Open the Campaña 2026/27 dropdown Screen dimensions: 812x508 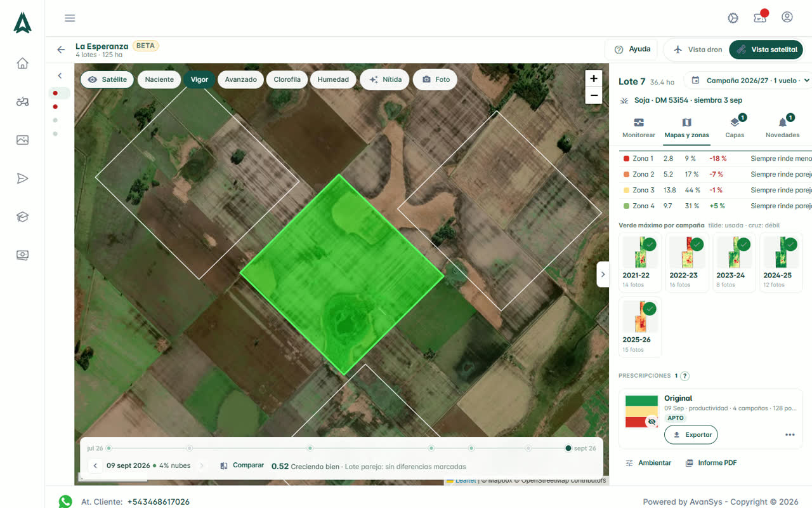(748, 81)
